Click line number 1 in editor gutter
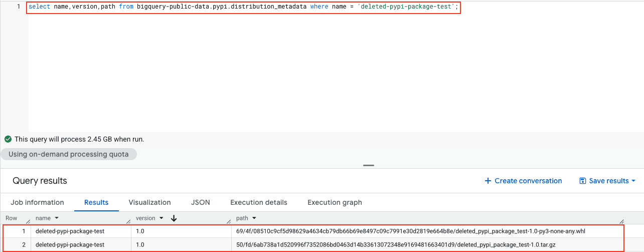 point(19,7)
